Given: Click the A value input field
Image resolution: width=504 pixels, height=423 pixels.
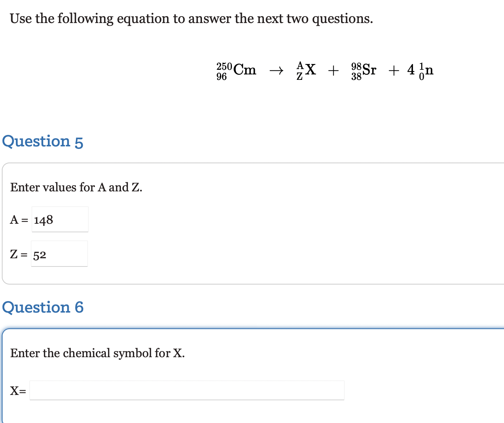Looking at the screenshot, I should (60, 219).
